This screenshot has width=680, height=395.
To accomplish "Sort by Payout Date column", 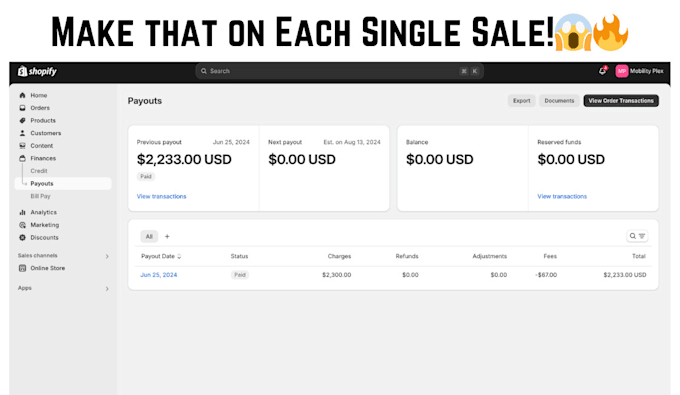I will [161, 256].
